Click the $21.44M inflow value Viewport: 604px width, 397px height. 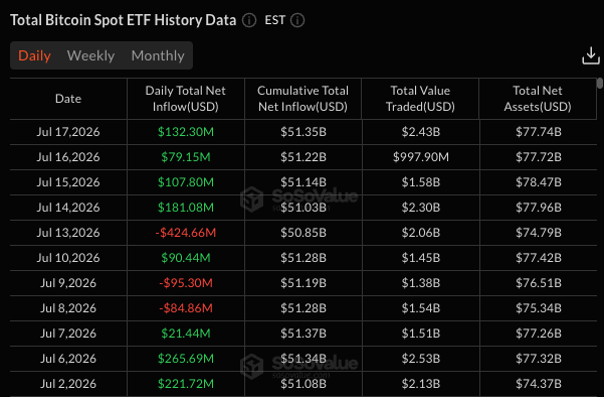pos(186,333)
